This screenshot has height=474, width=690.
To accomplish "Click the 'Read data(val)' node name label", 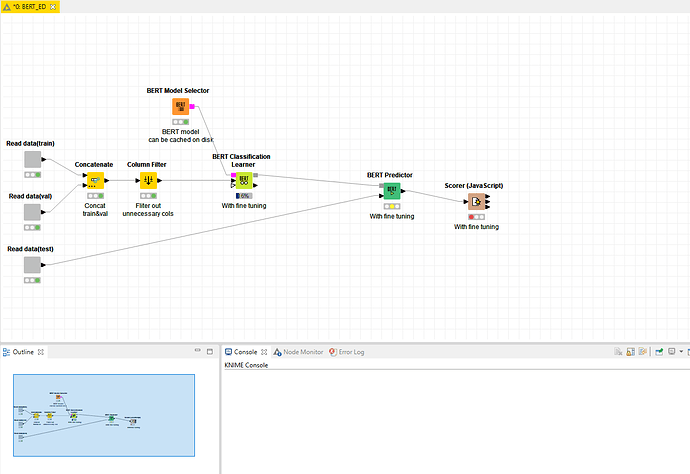I will (30, 196).
